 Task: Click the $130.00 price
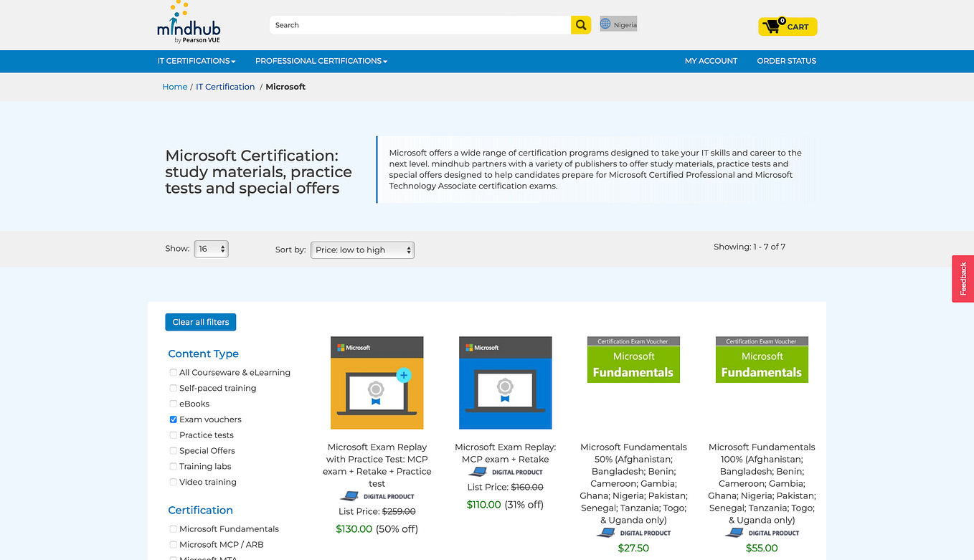coord(354,529)
